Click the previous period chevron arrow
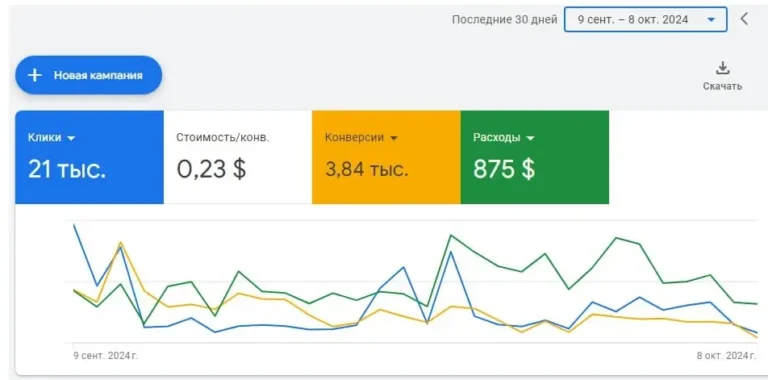Screen dimensions: 768x380 pyautogui.click(x=744, y=19)
